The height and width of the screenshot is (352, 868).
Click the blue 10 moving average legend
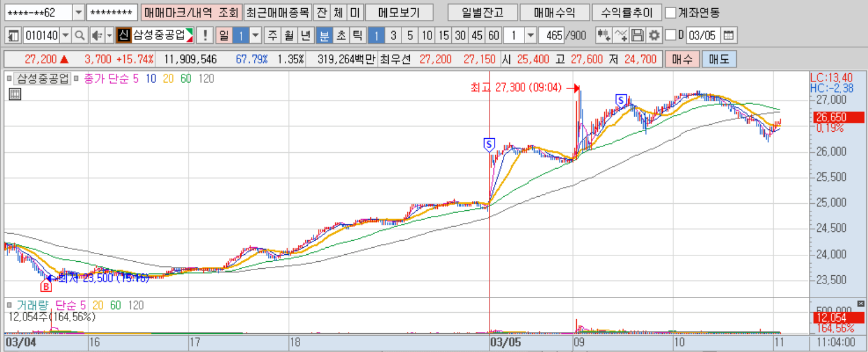(151, 78)
